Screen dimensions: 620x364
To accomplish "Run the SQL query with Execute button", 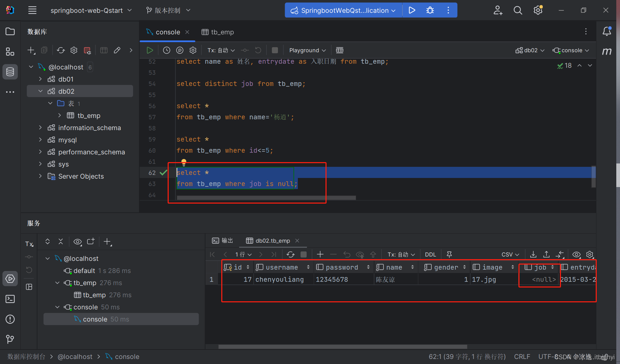I will pyautogui.click(x=150, y=50).
